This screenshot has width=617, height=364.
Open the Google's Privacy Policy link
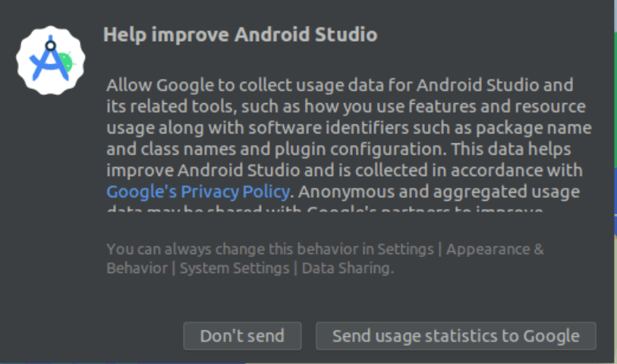197,190
